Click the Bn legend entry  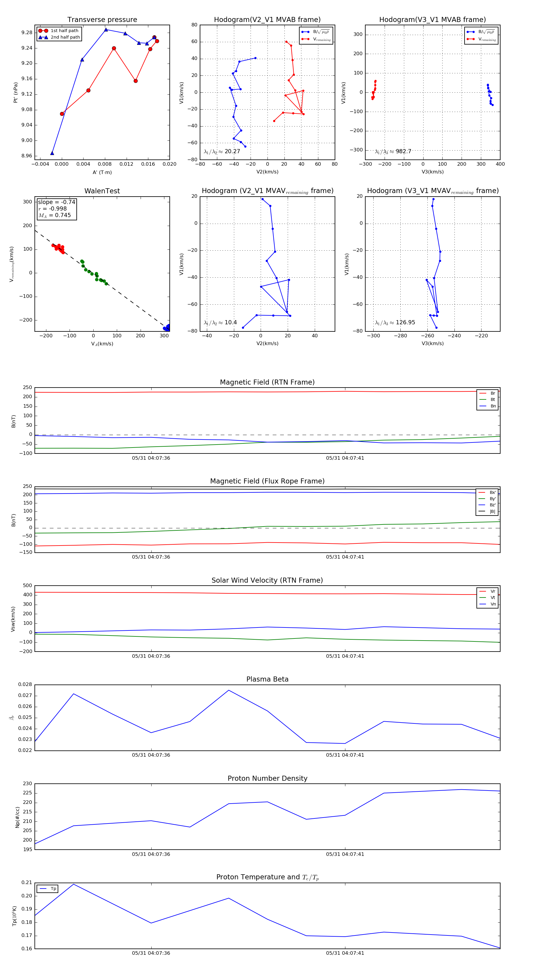[x=488, y=406]
